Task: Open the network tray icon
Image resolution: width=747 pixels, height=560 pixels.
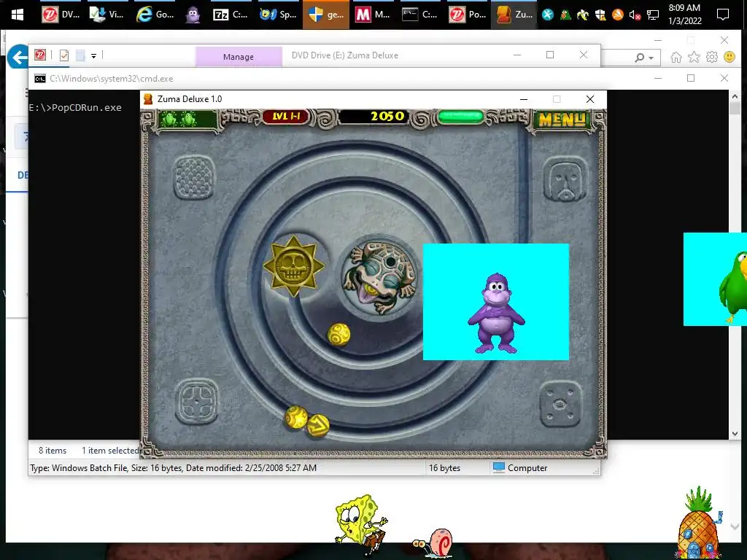Action: click(653, 15)
